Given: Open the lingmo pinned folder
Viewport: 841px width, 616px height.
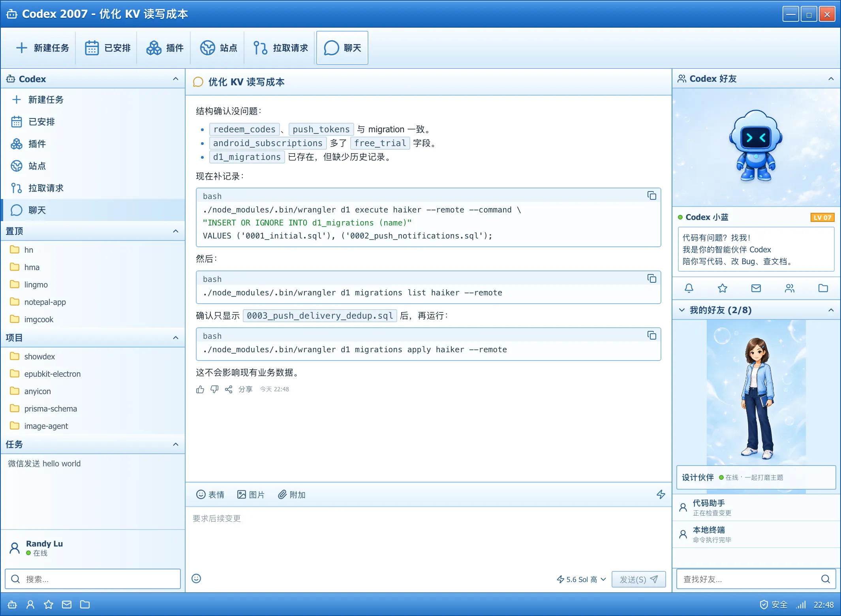Looking at the screenshot, I should click(x=93, y=284).
